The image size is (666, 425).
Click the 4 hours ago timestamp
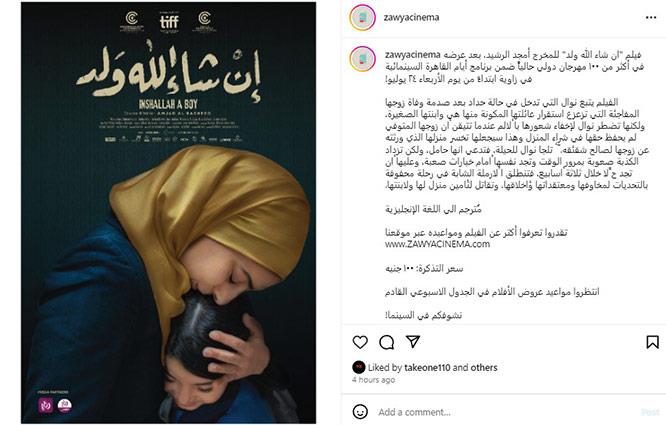373,380
